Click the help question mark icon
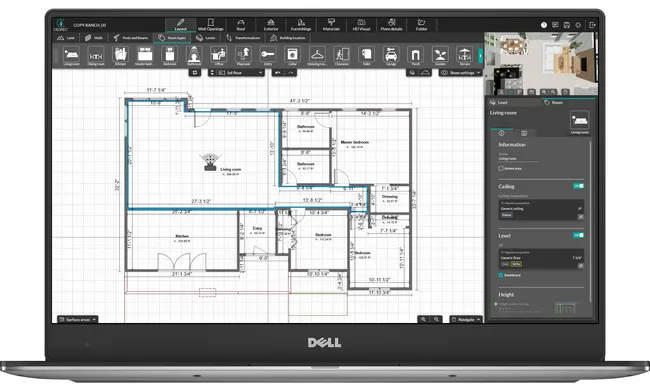 coord(544,25)
